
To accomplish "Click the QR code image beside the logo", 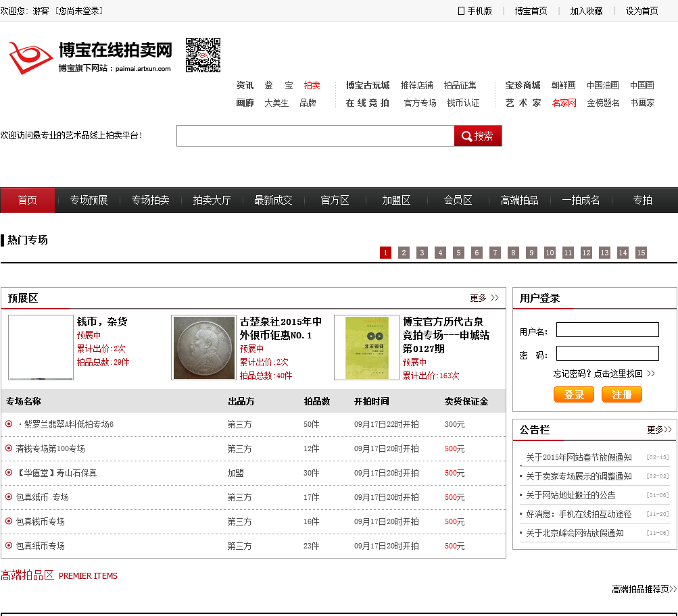I will (203, 55).
